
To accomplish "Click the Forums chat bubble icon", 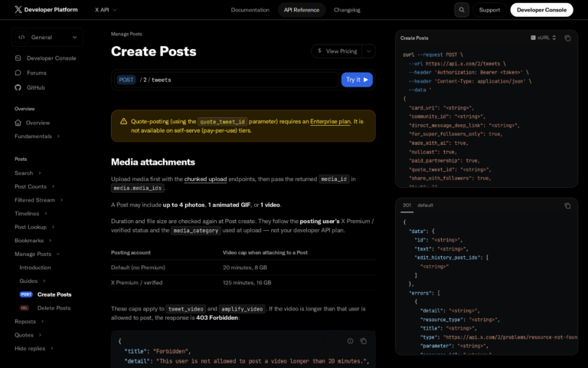I will coord(18,73).
